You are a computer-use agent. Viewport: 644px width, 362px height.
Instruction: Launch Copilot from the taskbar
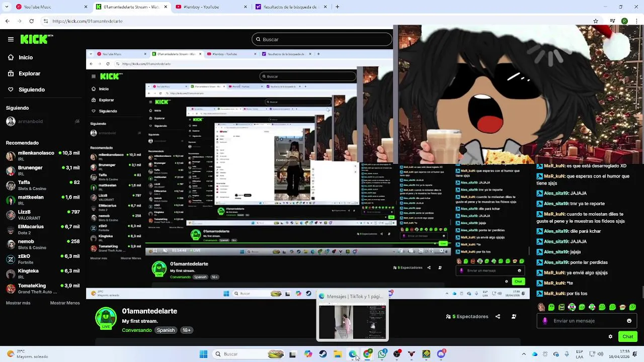point(308,354)
